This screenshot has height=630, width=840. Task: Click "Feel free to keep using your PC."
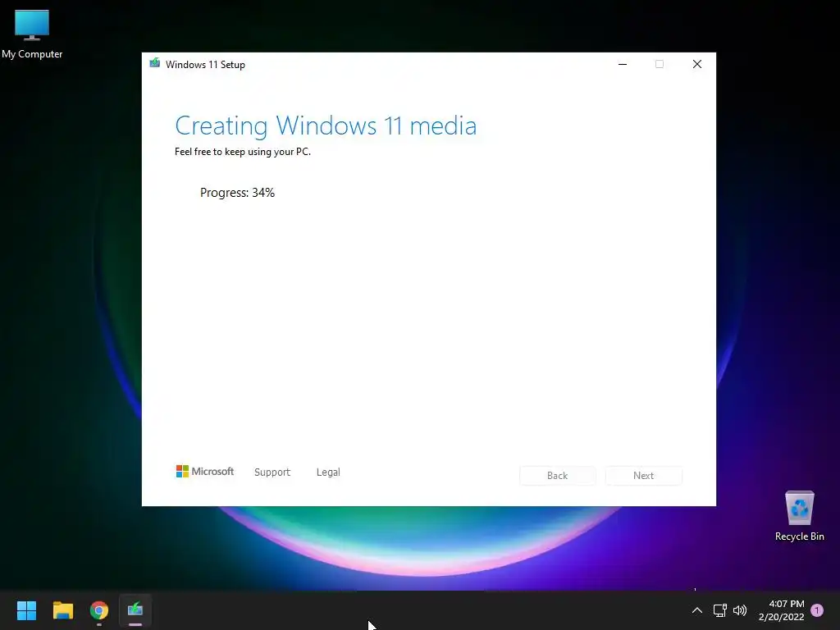243,152
